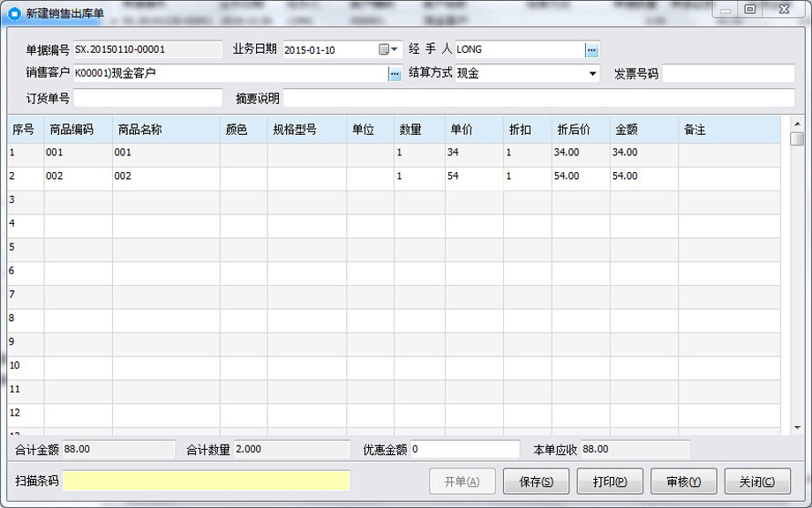Click the Close (关闭) button
This screenshot has width=812, height=508.
(757, 482)
